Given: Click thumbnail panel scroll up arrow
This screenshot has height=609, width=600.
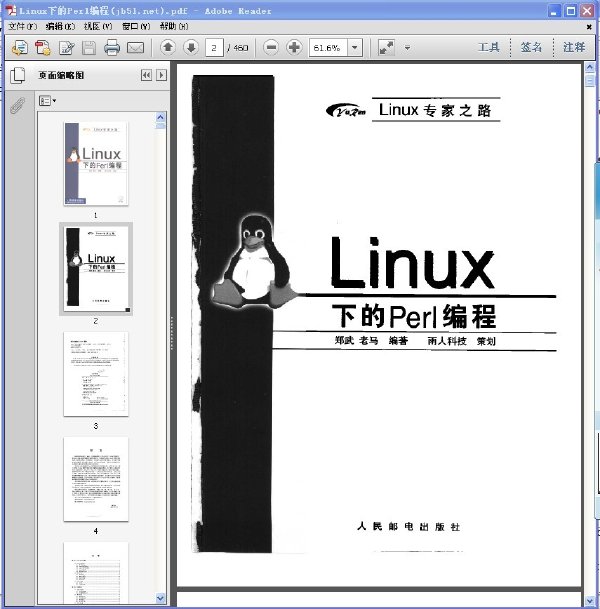Looking at the screenshot, I should coord(161,117).
